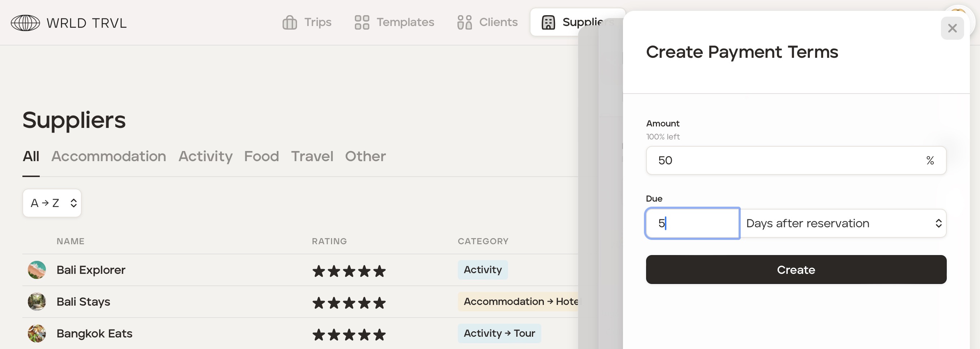
Task: Open the Bali Explorer supplier row
Action: 91,270
